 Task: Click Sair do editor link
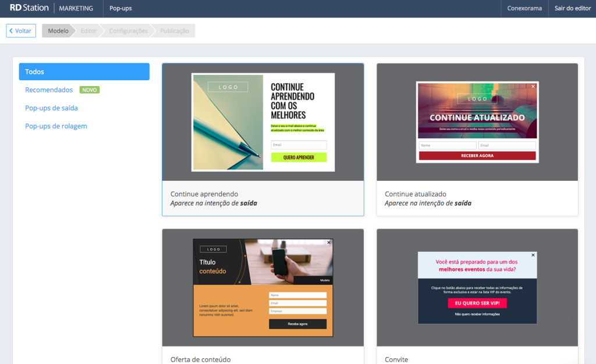pos(572,9)
